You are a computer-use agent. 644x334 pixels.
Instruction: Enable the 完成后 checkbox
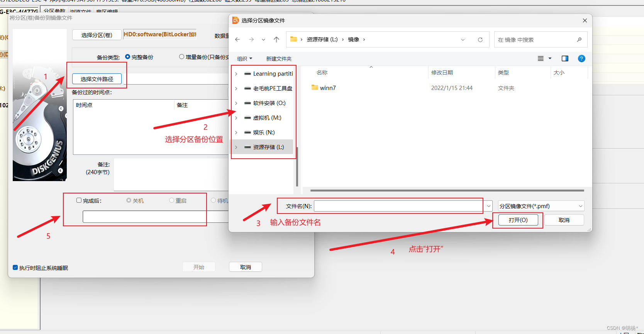point(79,200)
